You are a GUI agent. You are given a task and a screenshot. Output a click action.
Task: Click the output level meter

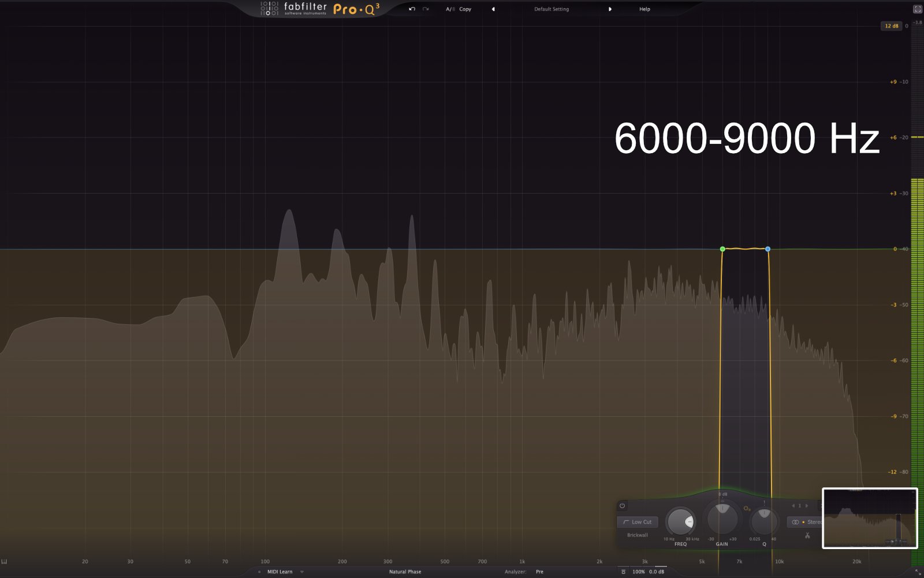click(917, 295)
